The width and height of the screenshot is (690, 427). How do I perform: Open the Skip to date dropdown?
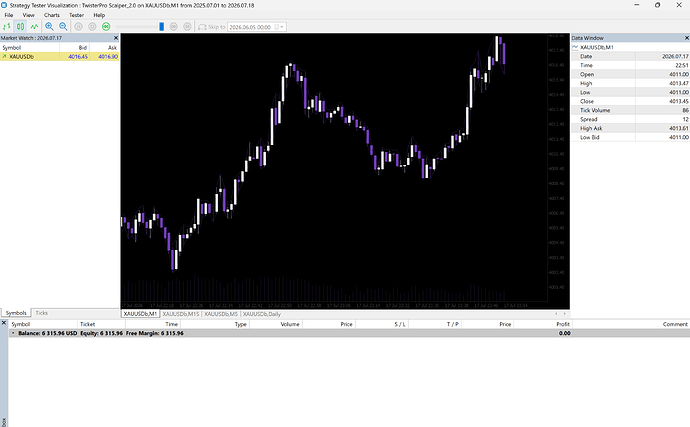click(282, 27)
